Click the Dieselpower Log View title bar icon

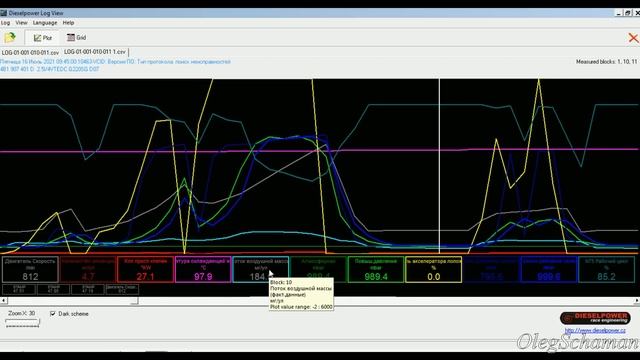[x=4, y=13]
